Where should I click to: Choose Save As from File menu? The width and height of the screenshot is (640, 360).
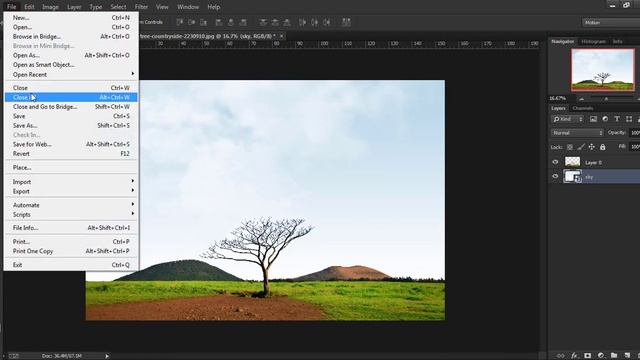(x=71, y=125)
